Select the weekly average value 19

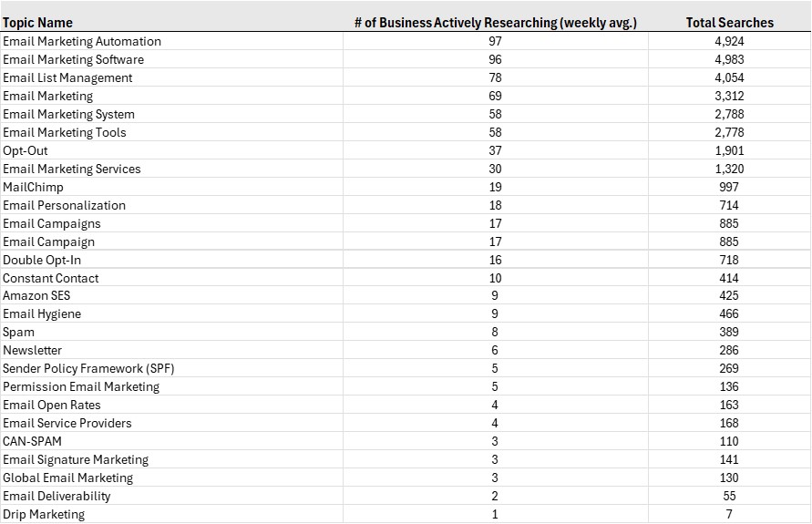point(495,187)
